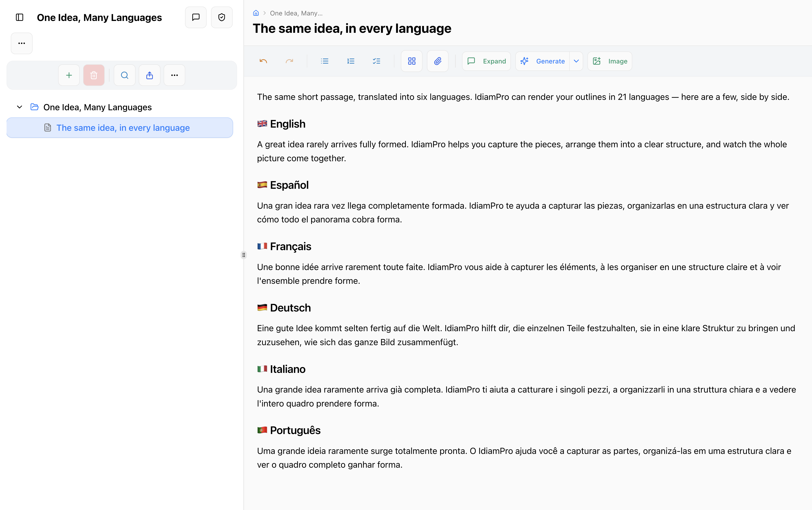
Task: Open the more options button below the title
Action: pos(22,43)
